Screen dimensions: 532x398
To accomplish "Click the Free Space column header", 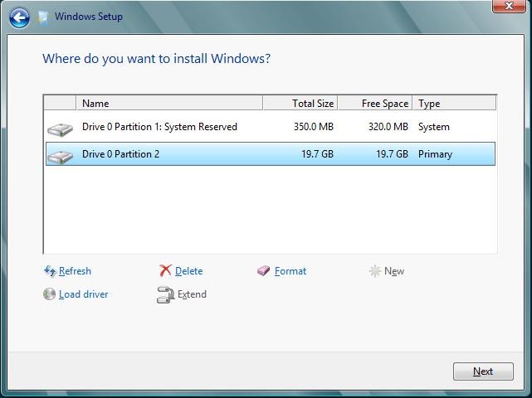I will (x=375, y=104).
